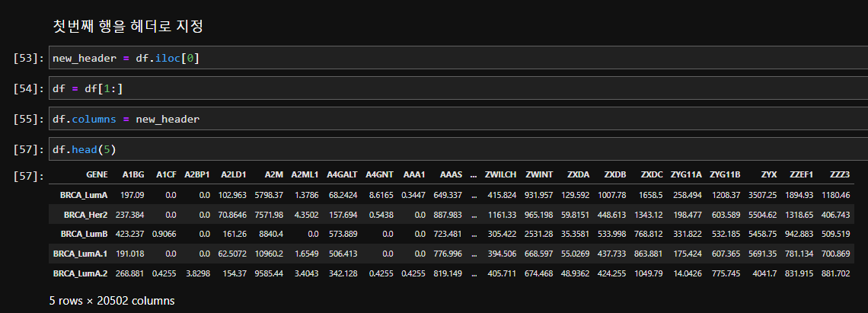
Task: Click the value 197.09 in the table
Action: pyautogui.click(x=132, y=194)
